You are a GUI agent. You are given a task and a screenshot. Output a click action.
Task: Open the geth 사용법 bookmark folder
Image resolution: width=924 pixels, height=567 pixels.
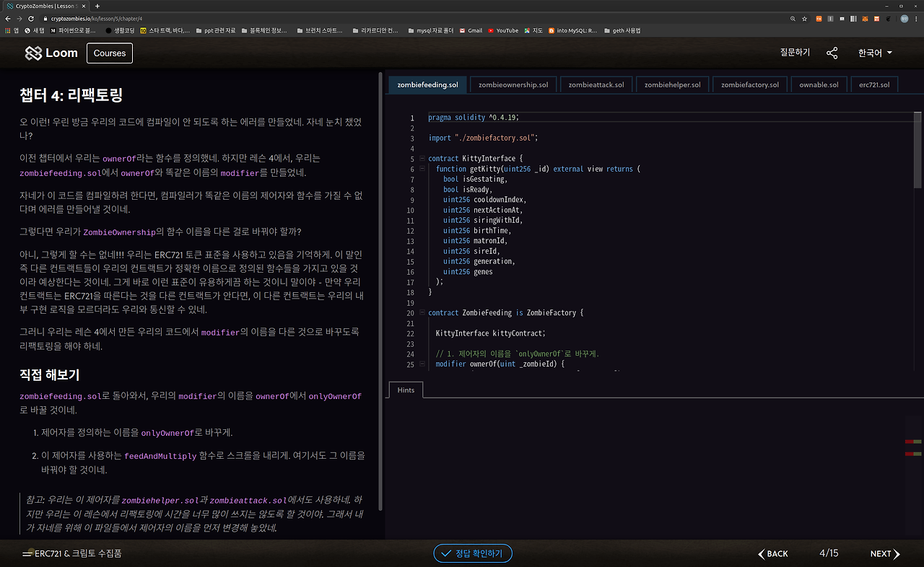[622, 30]
